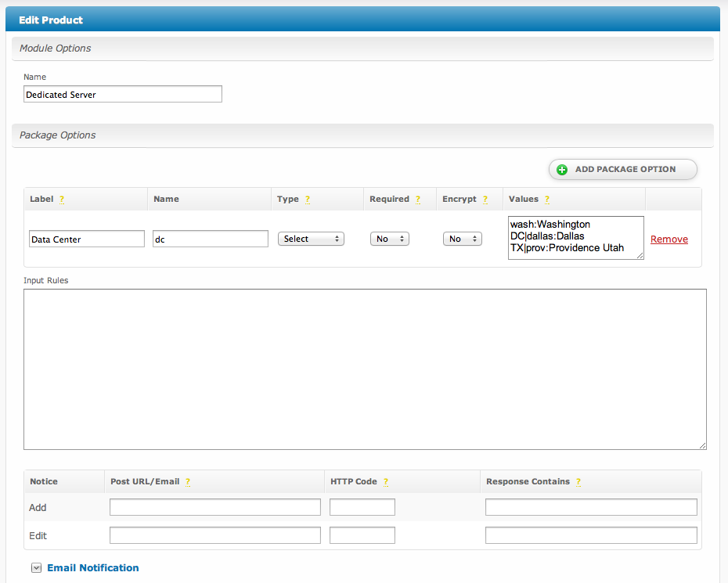728x583 pixels.
Task: Click the help icon beside Required header
Action: coord(418,200)
